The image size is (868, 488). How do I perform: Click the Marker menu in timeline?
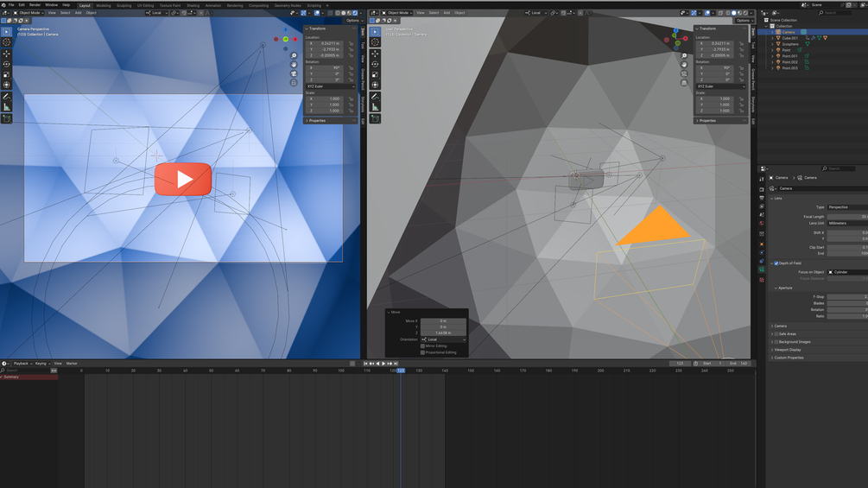click(x=72, y=364)
